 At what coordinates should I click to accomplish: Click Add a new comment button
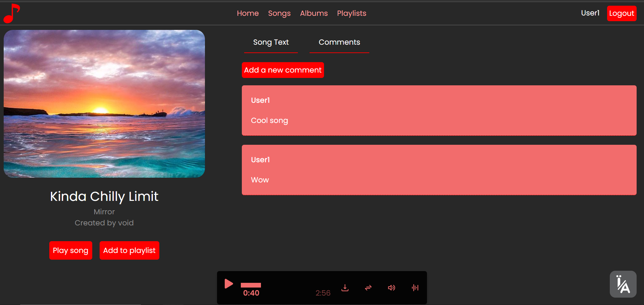283,70
